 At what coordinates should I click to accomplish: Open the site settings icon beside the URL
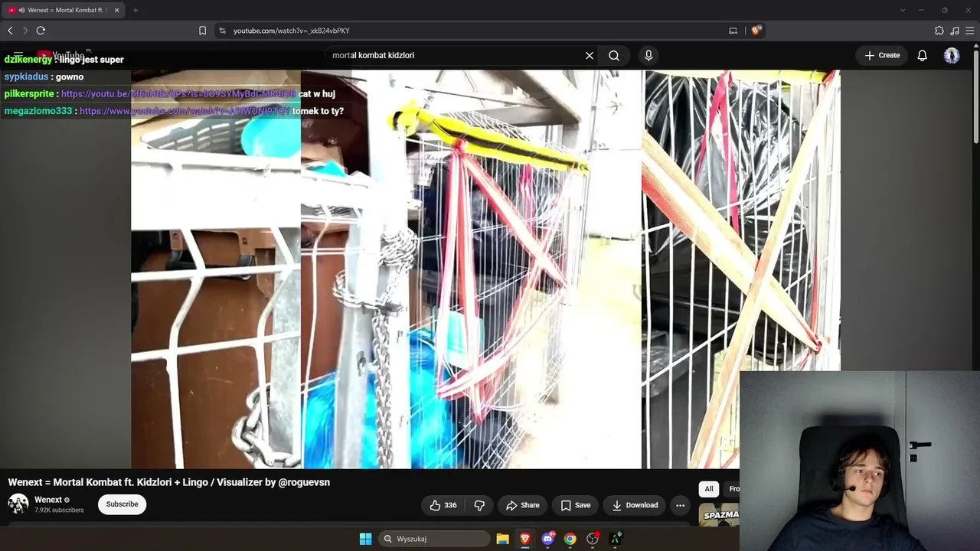[222, 31]
